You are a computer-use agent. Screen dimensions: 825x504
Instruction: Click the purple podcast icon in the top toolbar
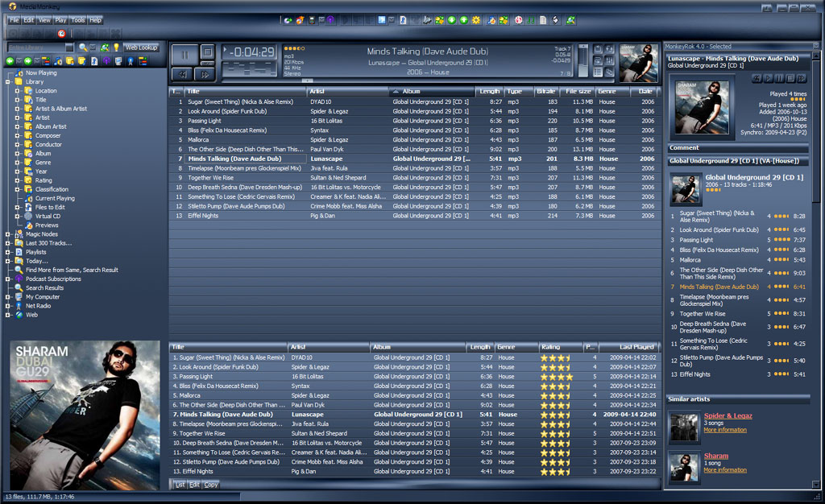(330, 20)
